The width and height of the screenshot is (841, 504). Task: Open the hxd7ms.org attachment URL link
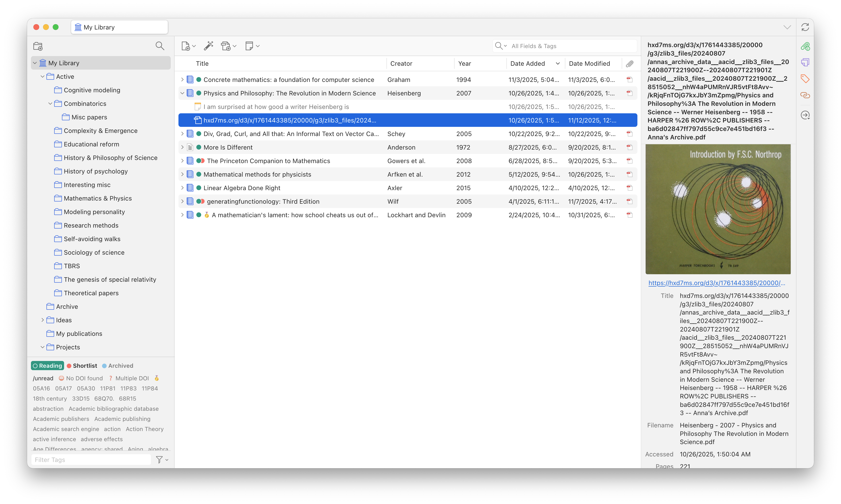pyautogui.click(x=716, y=283)
